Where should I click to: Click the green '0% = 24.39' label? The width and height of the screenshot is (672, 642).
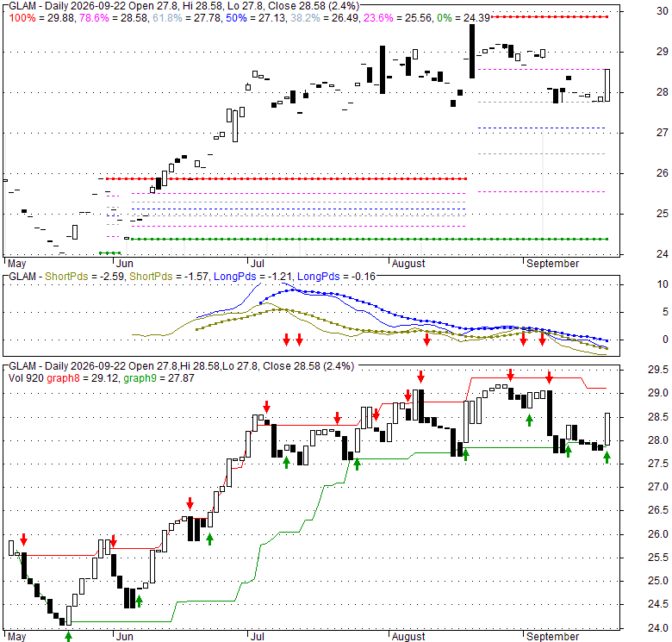tap(464, 18)
